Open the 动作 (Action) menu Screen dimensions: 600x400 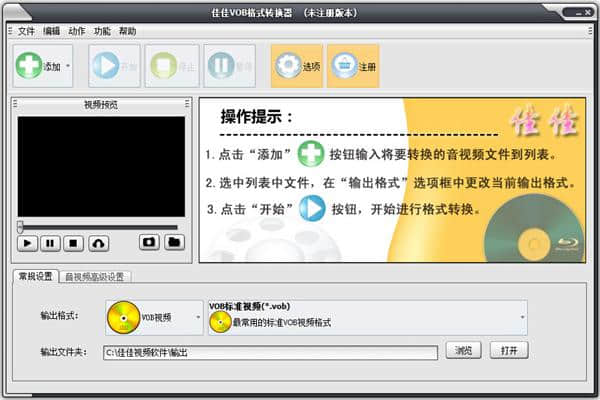click(77, 31)
